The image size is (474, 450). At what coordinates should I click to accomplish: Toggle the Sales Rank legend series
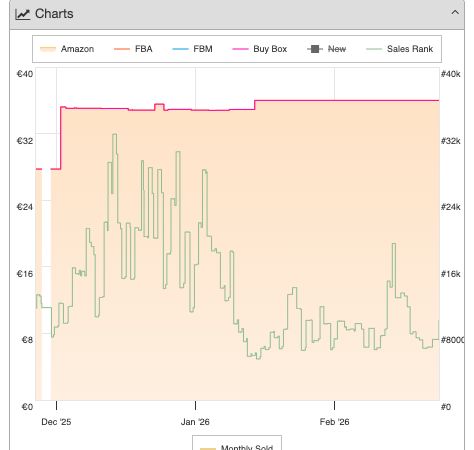(400, 49)
